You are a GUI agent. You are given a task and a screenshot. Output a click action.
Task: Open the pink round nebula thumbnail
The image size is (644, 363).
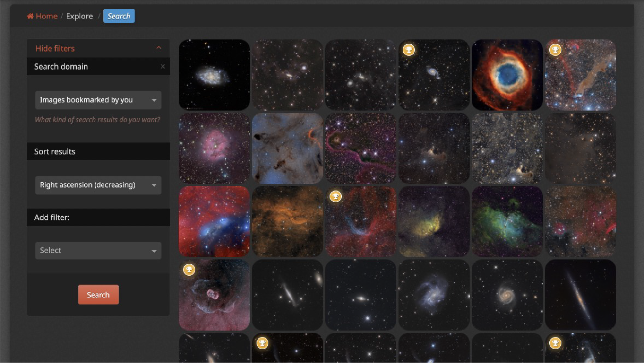(x=214, y=148)
